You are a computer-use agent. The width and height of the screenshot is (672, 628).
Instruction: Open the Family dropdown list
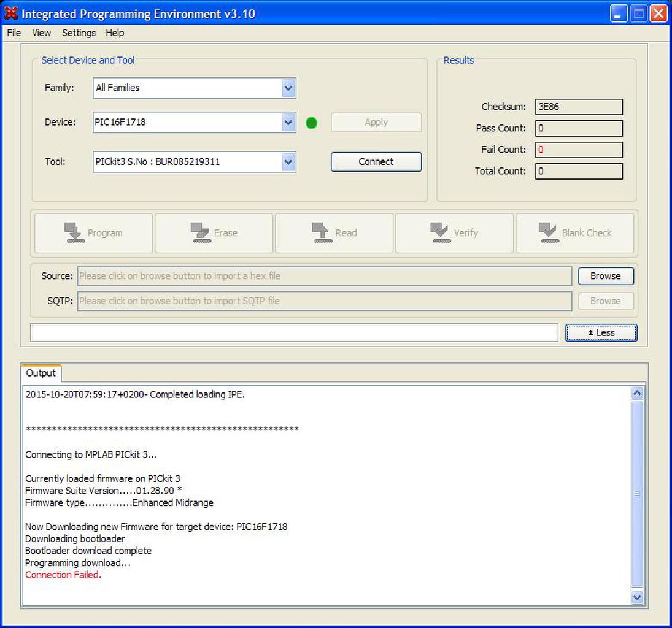point(288,88)
